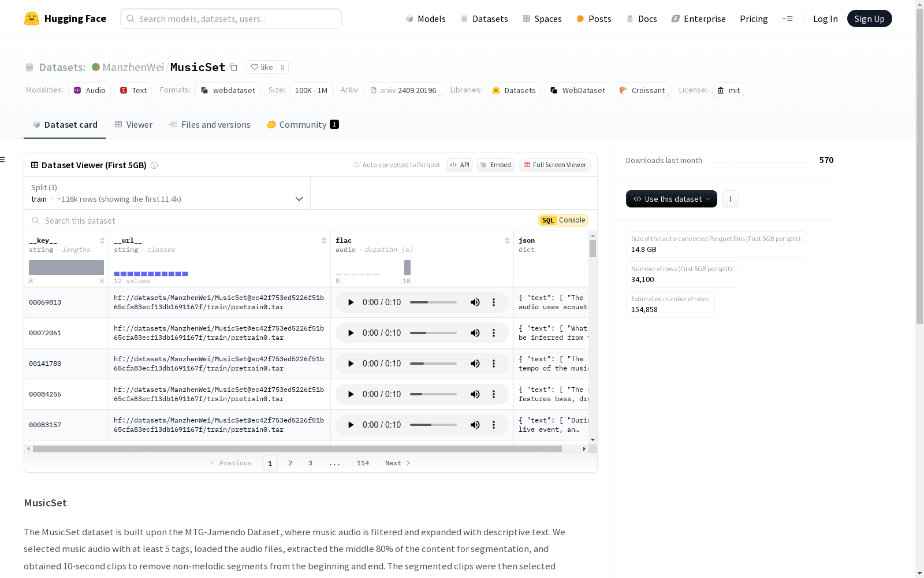Open the API button in dataset viewer
Image resolution: width=924 pixels, height=578 pixels.
(460, 165)
